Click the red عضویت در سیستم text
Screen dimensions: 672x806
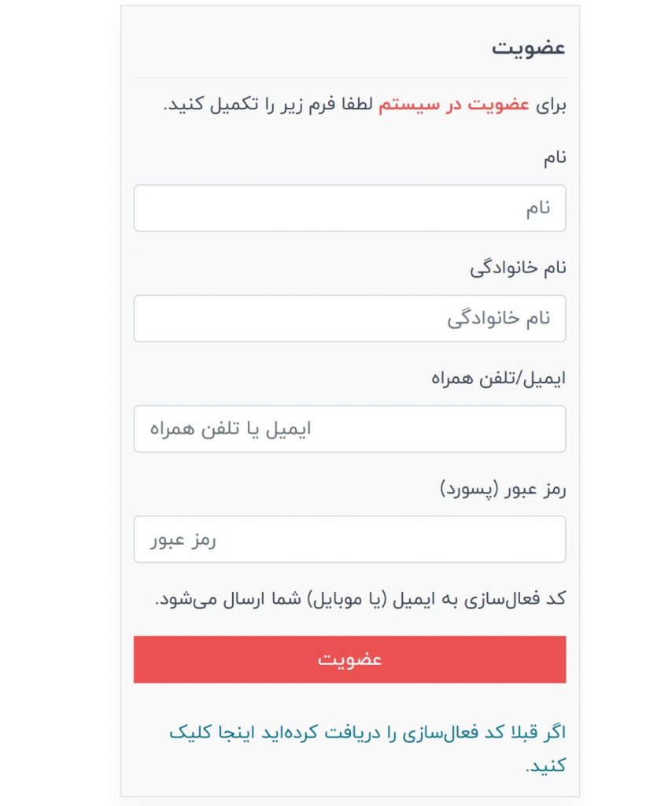(454, 105)
